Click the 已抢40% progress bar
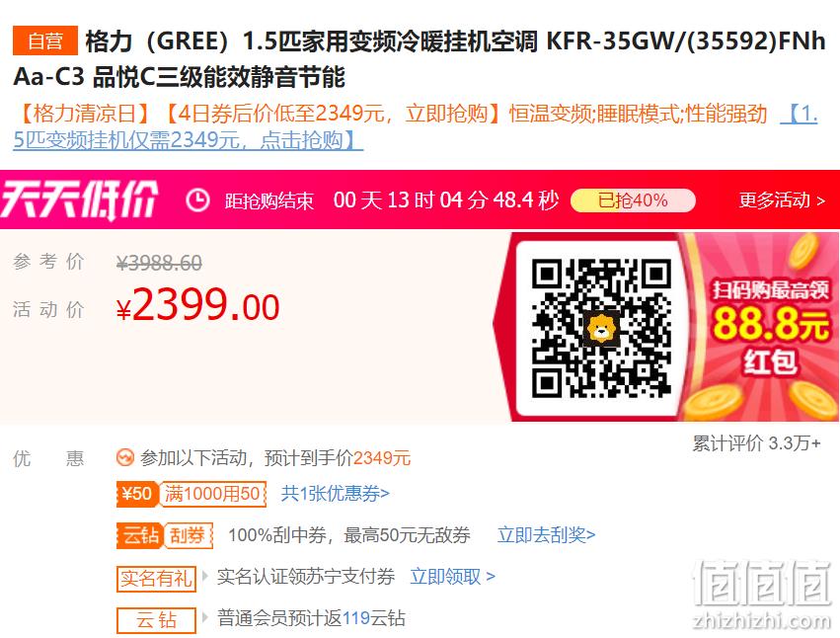840x638 pixels. point(633,200)
